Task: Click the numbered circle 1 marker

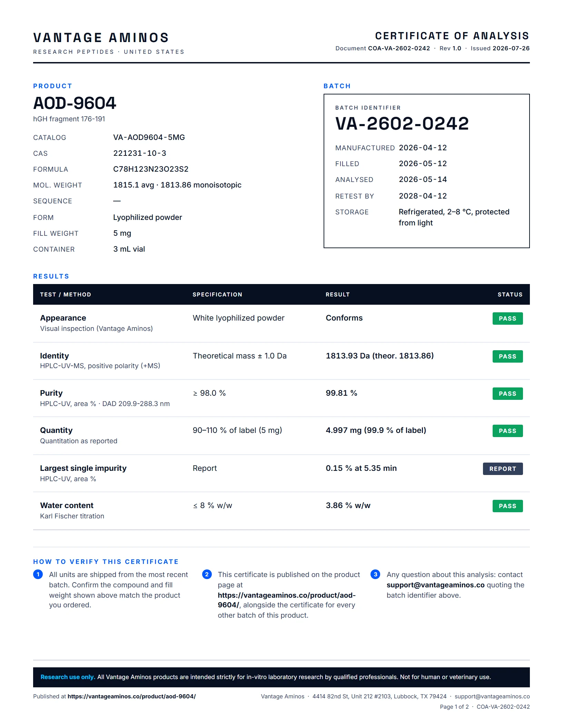Action: [38, 574]
